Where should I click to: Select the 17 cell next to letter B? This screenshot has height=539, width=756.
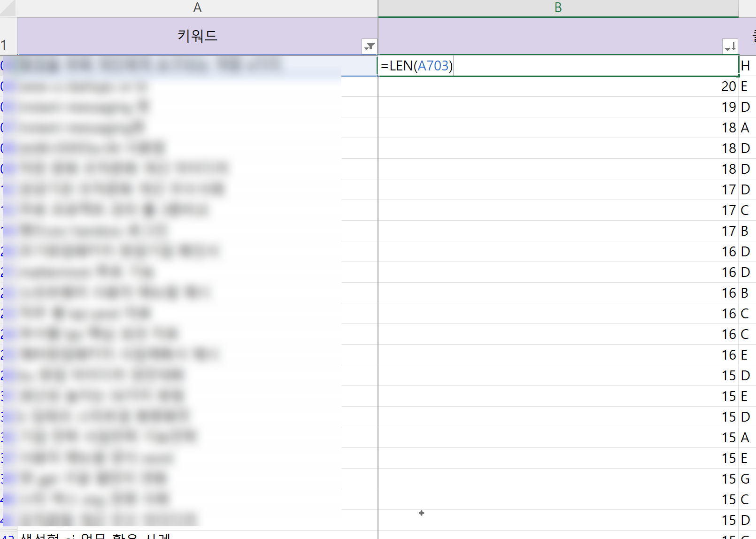558,231
